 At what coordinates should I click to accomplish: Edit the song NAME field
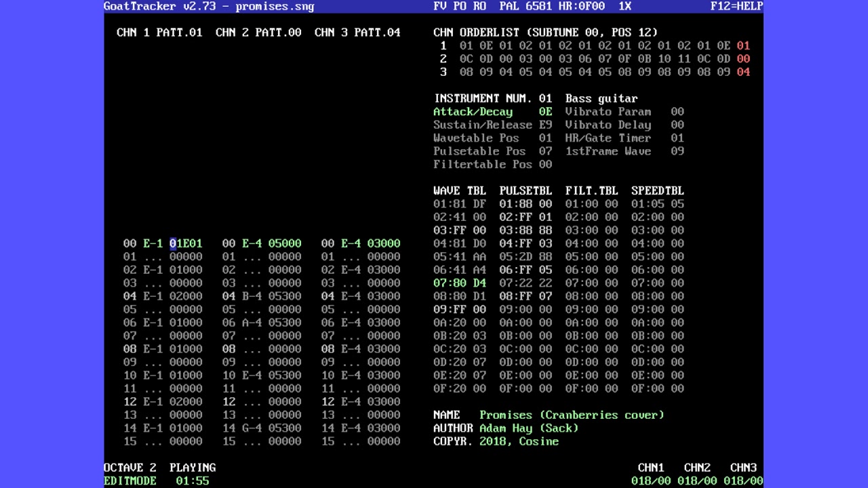point(572,415)
